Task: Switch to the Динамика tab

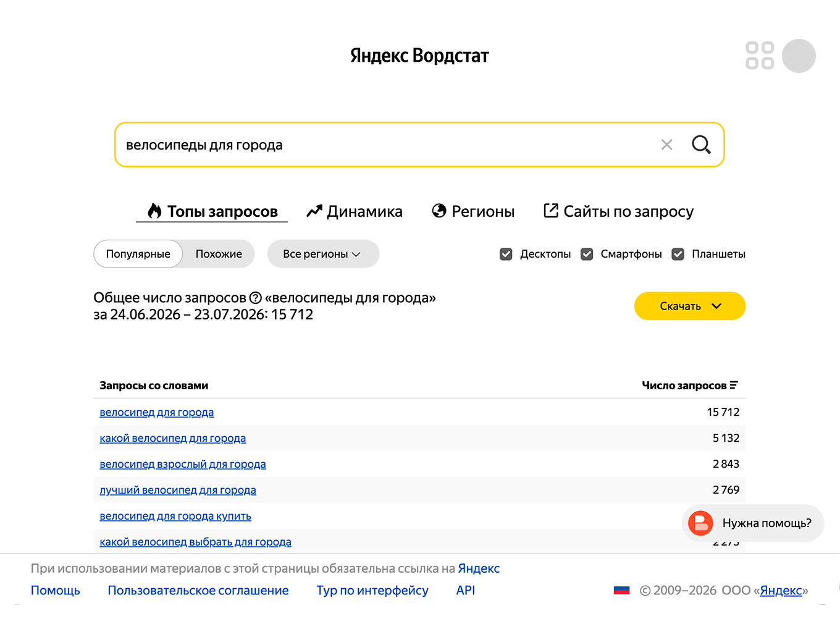Action: 355,211
